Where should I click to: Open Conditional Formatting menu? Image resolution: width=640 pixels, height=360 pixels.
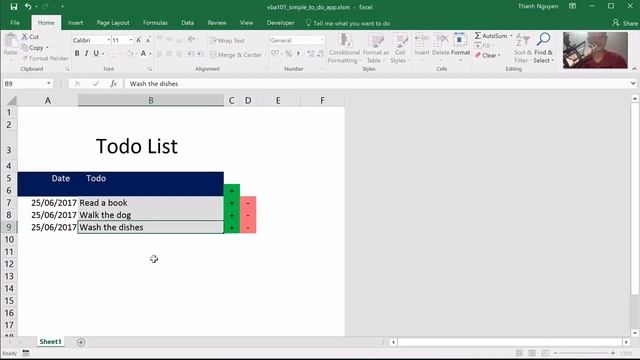[344, 48]
